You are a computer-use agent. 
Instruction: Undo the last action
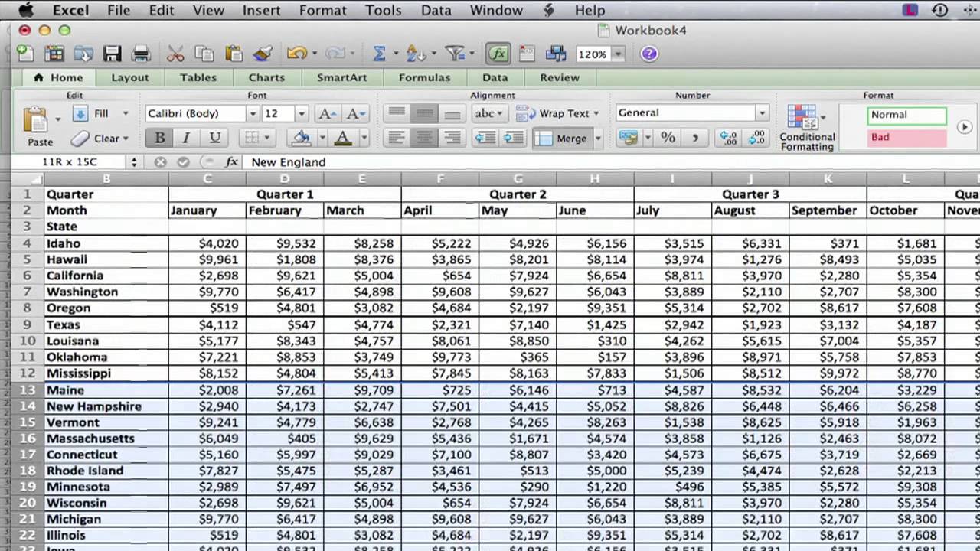click(x=296, y=54)
